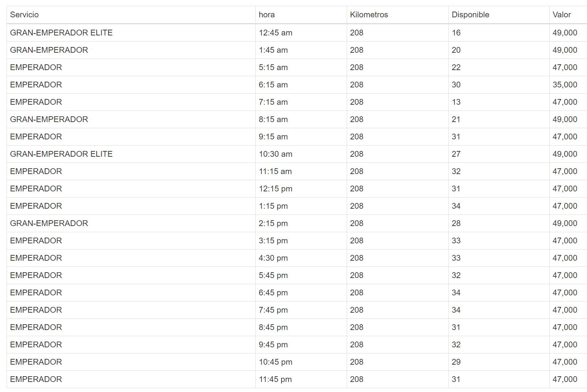
Task: Click the Servicio column header
Action: 24,15
